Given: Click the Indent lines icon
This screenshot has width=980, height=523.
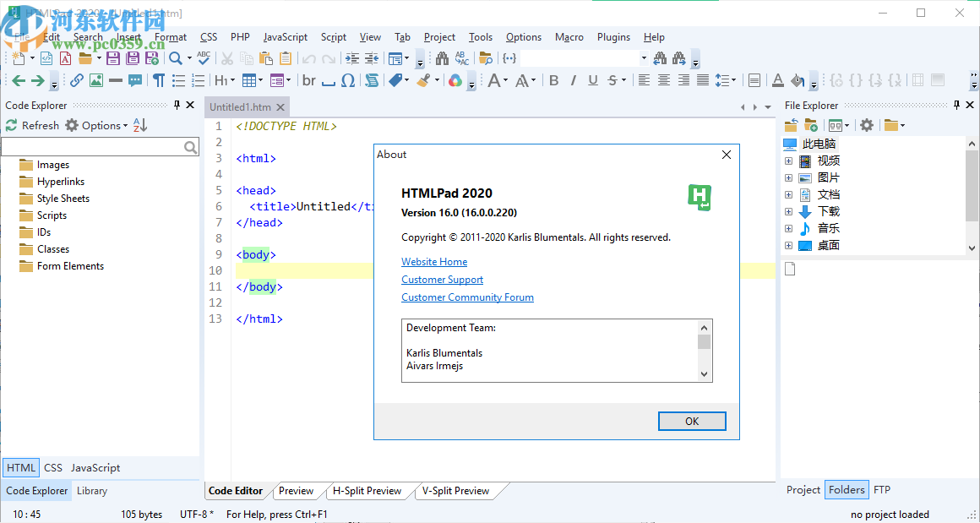Looking at the screenshot, I should point(352,59).
